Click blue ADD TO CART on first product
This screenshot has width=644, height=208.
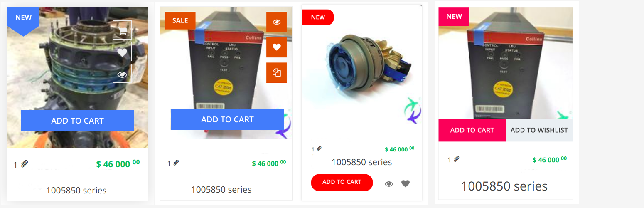coord(77,121)
